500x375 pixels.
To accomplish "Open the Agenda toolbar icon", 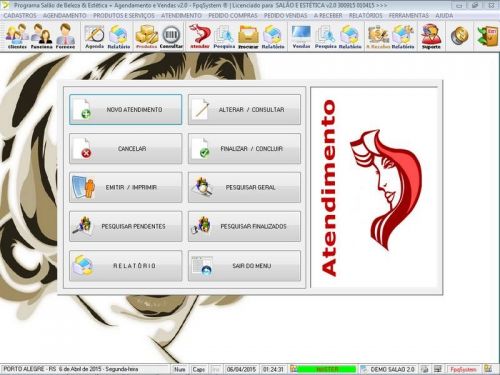I will (x=94, y=37).
